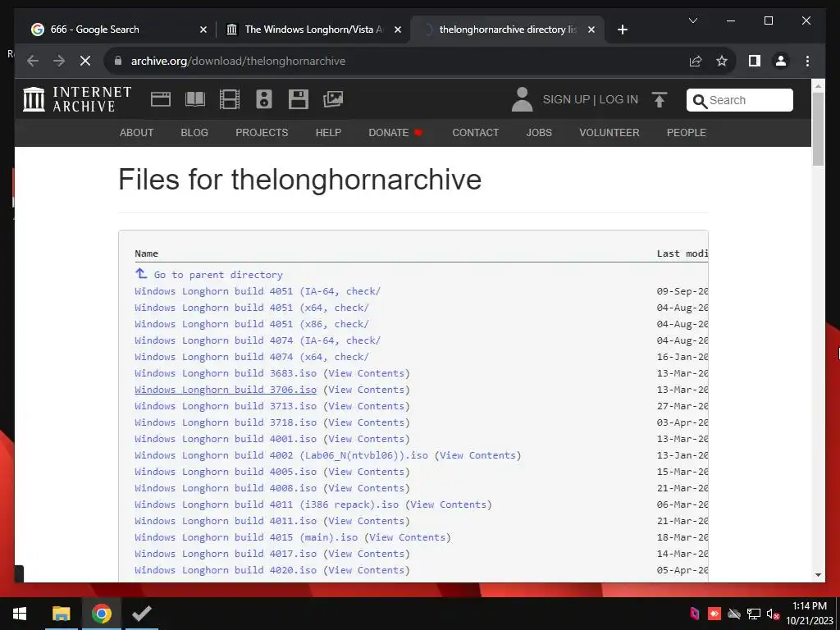
Task: Toggle the Chrome side panel icon
Action: pyautogui.click(x=755, y=61)
